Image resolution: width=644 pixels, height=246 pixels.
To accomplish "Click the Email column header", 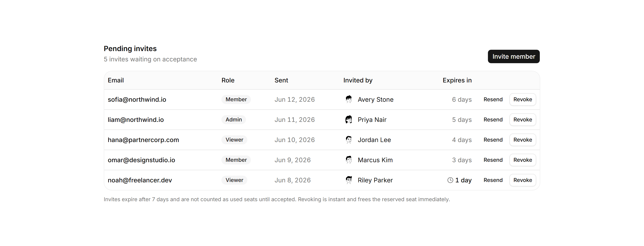I will click(x=116, y=80).
